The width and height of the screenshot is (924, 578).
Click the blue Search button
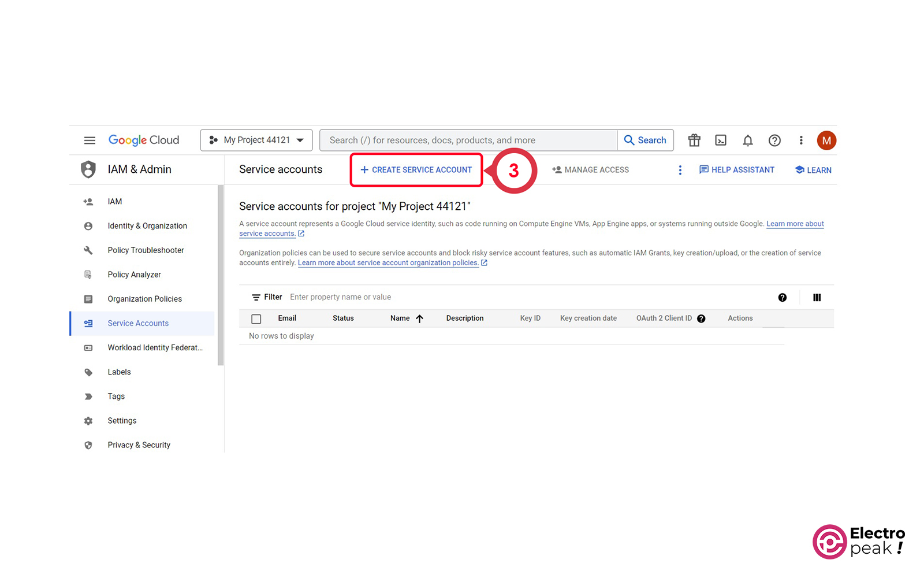pyautogui.click(x=645, y=140)
